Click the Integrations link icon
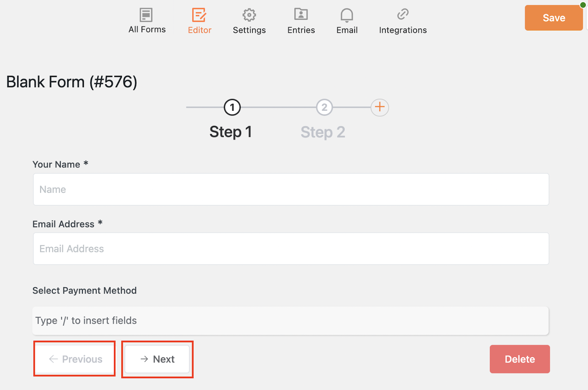 coord(403,14)
